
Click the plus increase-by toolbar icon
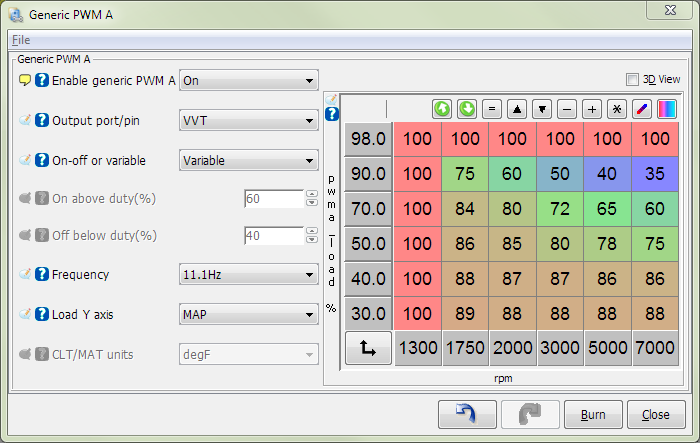pos(592,108)
